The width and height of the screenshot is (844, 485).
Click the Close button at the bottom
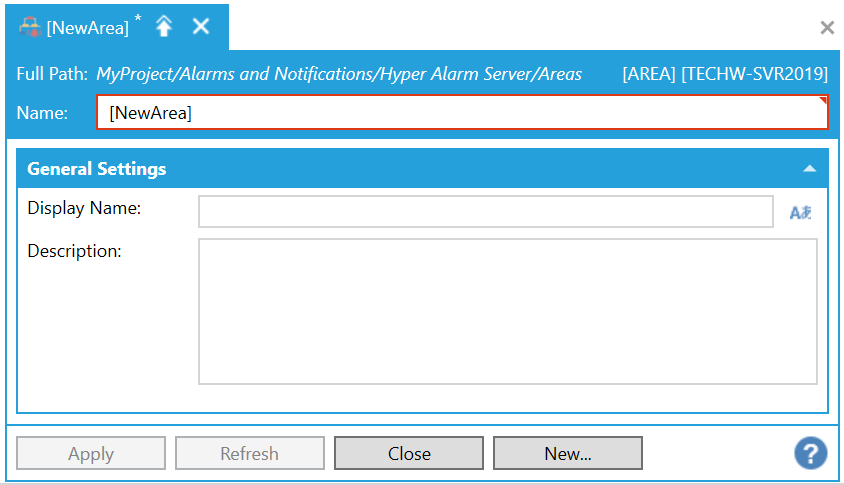click(409, 453)
